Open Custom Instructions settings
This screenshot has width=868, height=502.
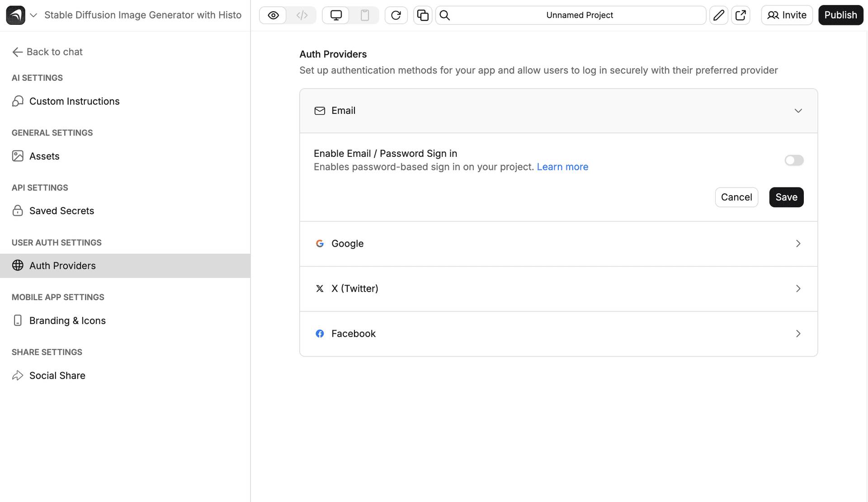tap(74, 101)
